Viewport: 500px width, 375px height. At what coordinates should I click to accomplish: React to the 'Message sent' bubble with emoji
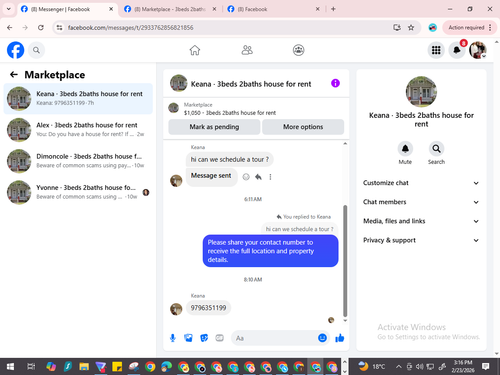(x=246, y=177)
